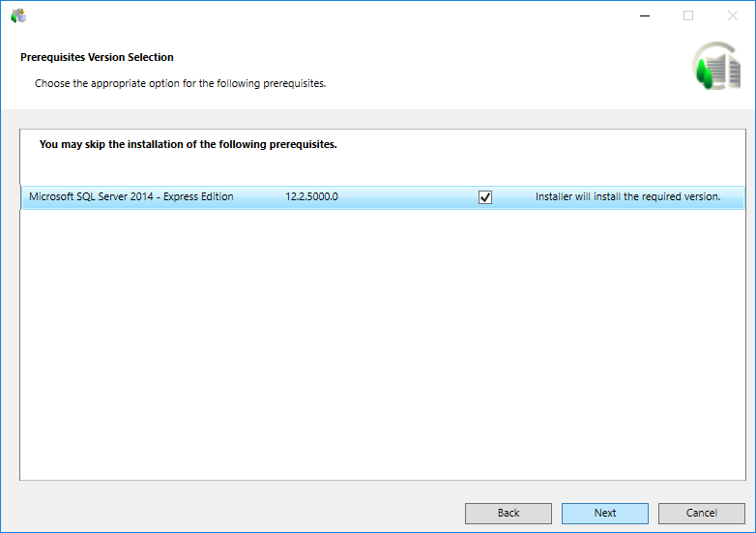Uncheck the SQL Server 2014 Express checkbox
The height and width of the screenshot is (533, 756).
[485, 197]
